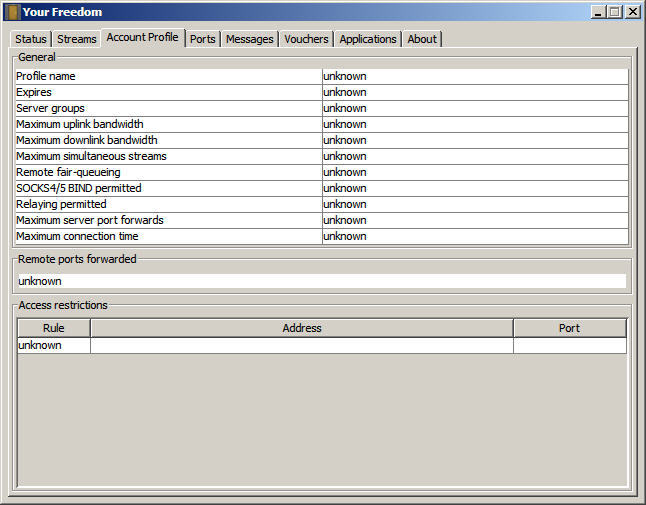Click the Your Freedom title bar icon

coord(13,12)
